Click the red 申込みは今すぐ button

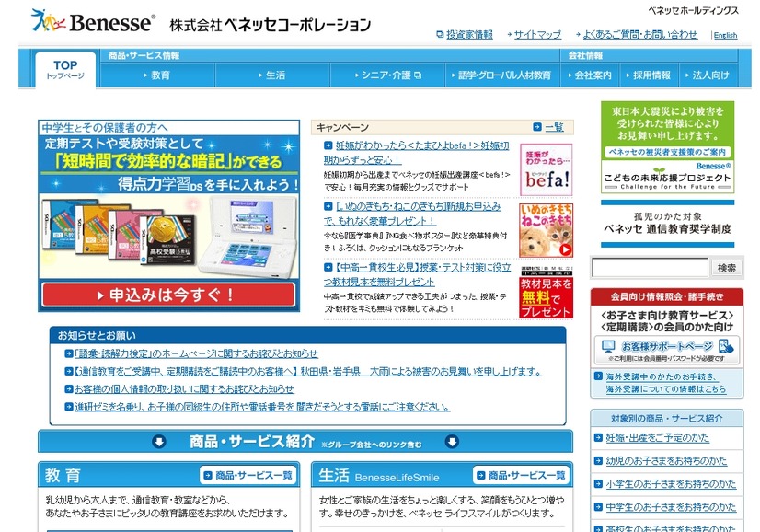click(x=168, y=295)
